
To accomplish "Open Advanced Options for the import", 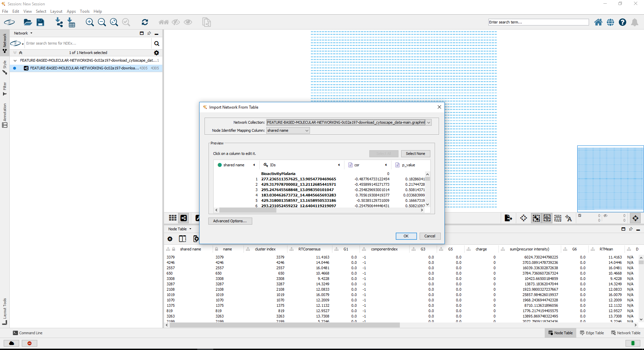I will point(230,221).
